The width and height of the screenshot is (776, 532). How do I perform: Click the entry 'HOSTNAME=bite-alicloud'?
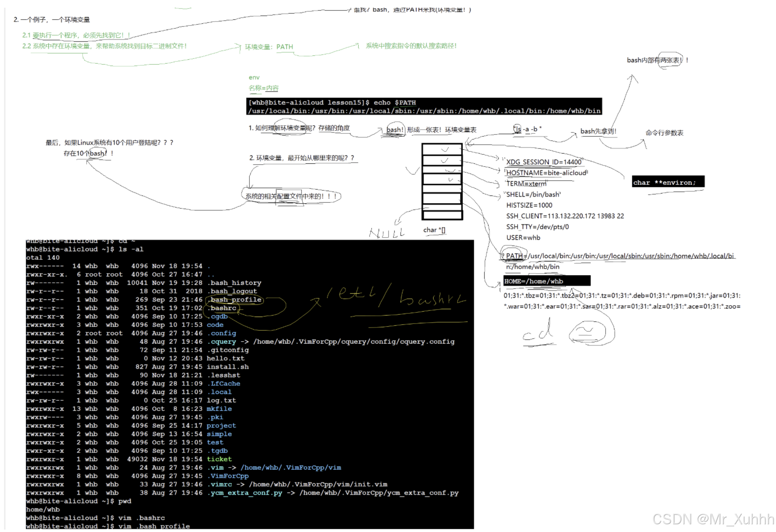point(546,173)
